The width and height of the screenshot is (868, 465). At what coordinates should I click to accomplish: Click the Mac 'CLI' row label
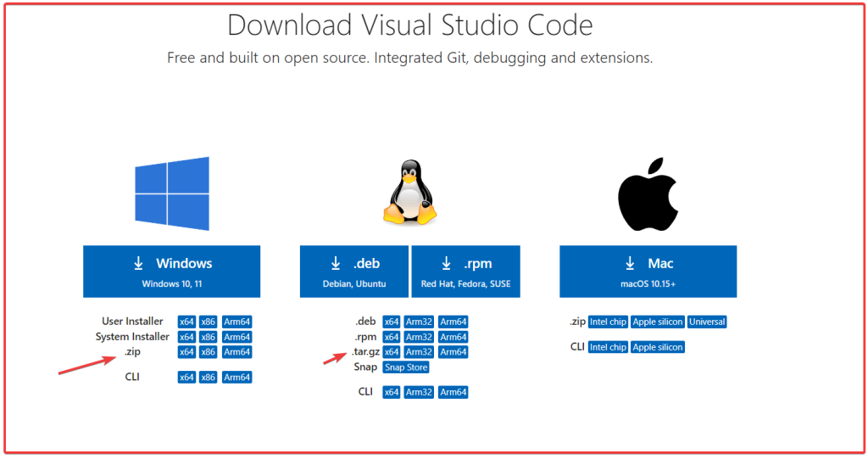[577, 347]
